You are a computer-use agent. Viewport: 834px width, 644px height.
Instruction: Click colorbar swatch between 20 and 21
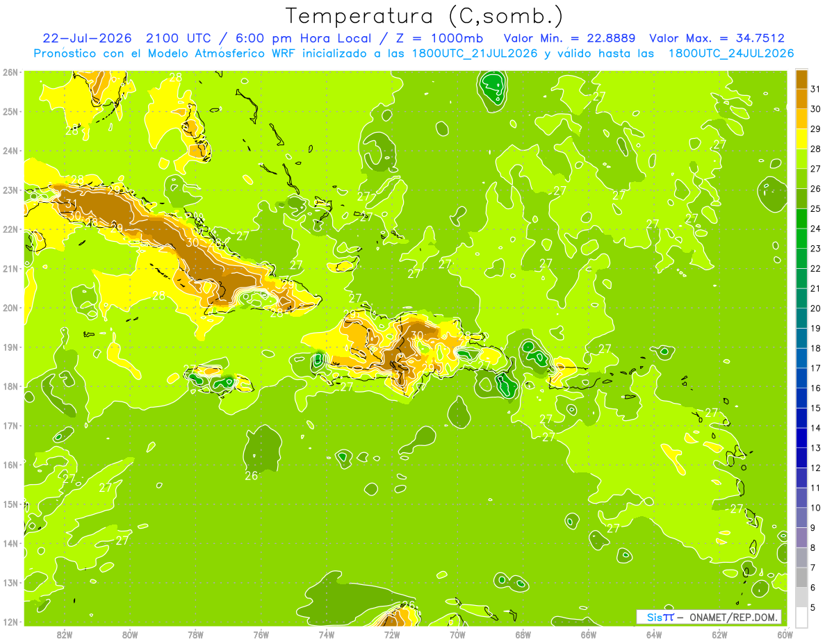click(x=802, y=298)
